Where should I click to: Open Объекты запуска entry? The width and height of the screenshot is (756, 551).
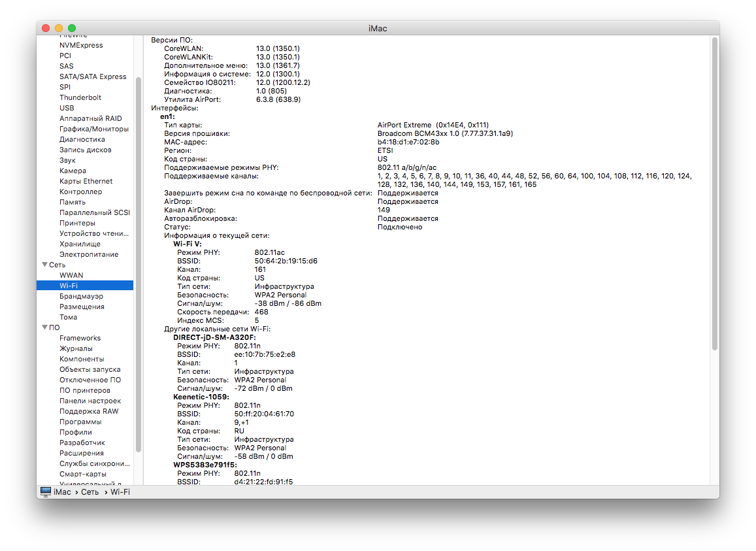[90, 369]
